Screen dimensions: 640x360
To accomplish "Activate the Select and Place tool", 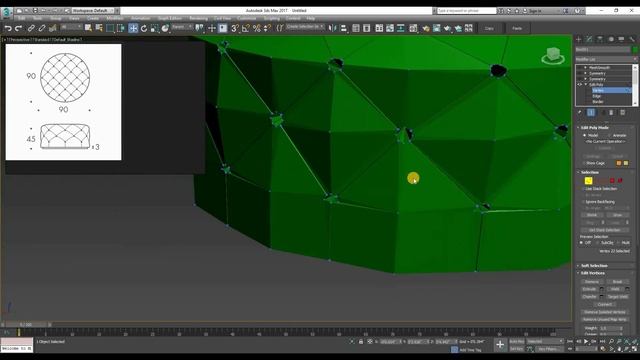I will 165,28.
